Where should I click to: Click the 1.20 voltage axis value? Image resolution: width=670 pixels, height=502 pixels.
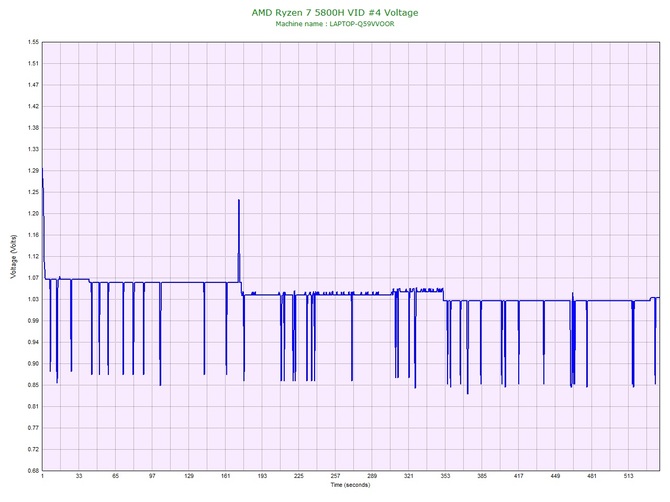[x=33, y=214]
